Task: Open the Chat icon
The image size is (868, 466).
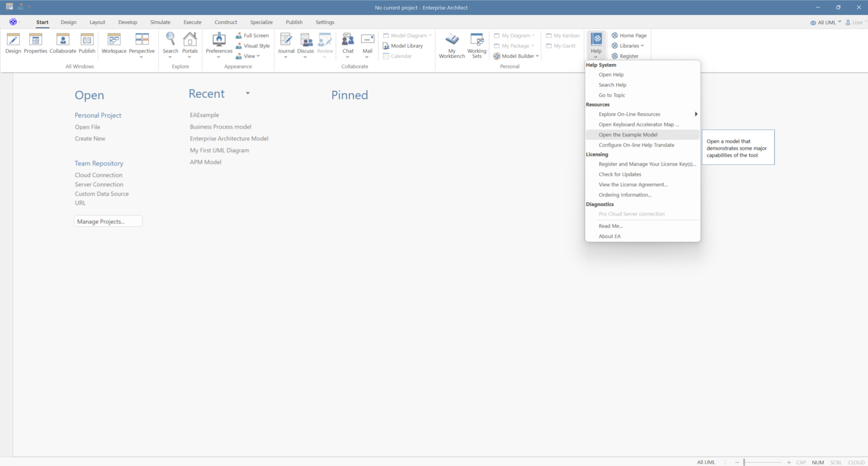Action: click(348, 40)
